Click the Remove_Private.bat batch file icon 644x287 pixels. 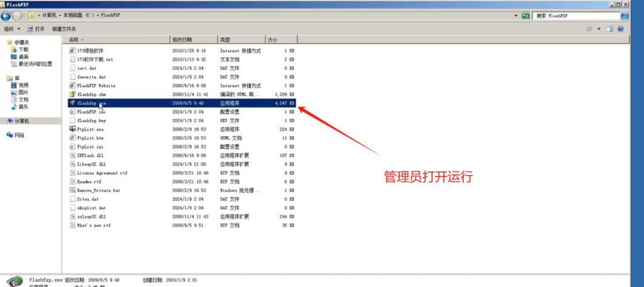73,190
